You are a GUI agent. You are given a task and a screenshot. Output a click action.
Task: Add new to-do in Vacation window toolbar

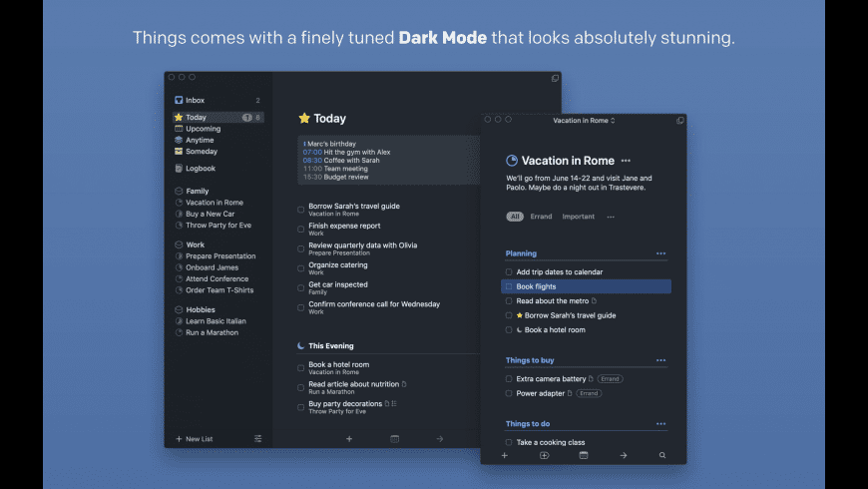[x=504, y=455]
